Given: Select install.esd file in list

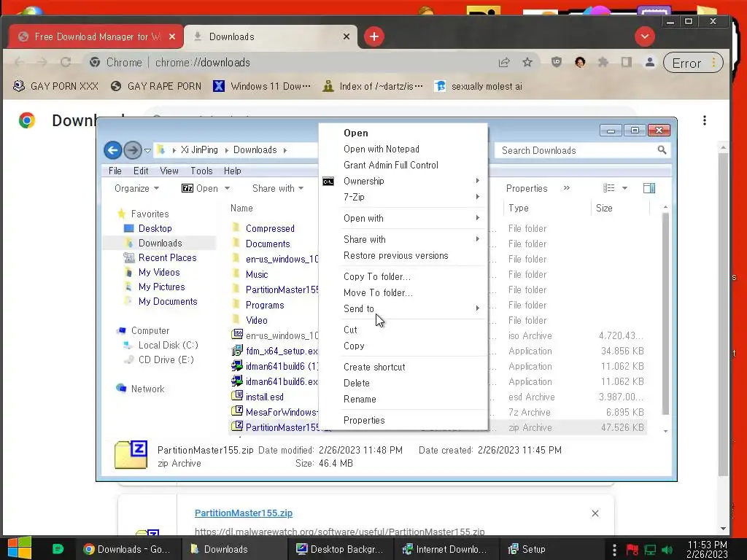Looking at the screenshot, I should (264, 397).
